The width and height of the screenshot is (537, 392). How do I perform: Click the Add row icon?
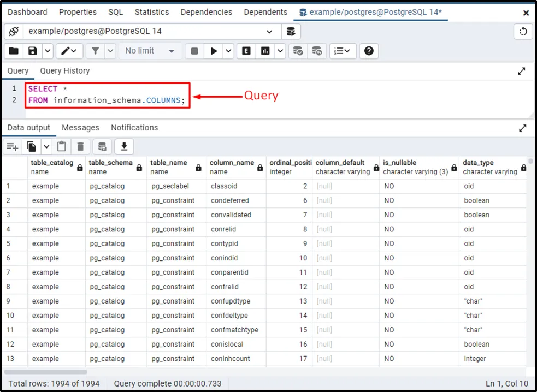pyautogui.click(x=12, y=146)
